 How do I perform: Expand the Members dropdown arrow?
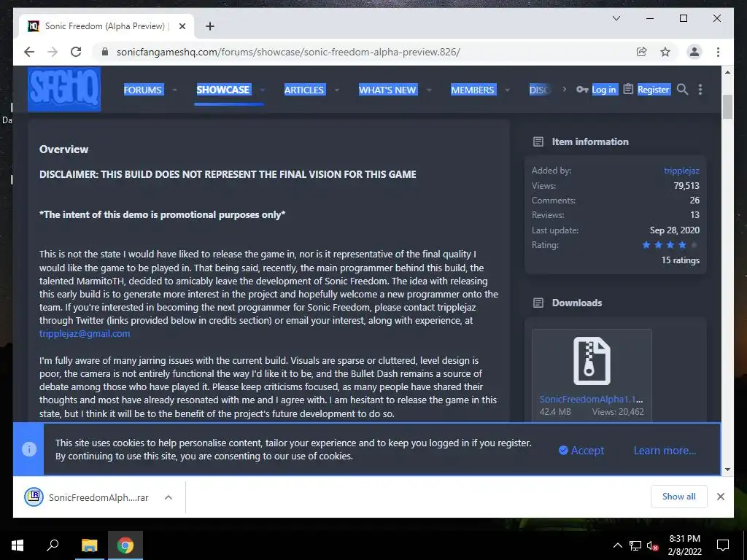point(506,90)
